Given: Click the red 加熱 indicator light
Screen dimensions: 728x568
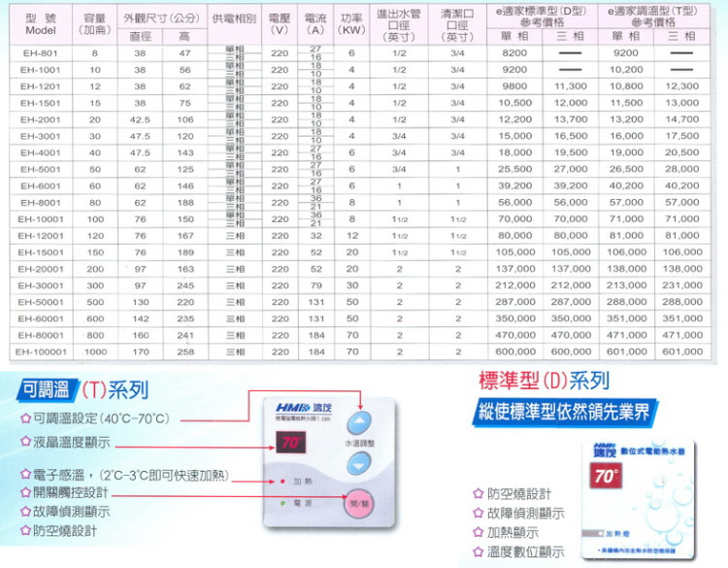Looking at the screenshot, I should (x=281, y=482).
